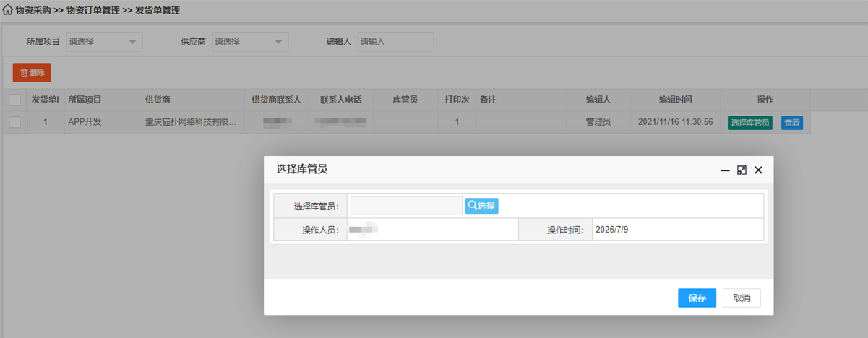Click the 供货商联系人 column header
This screenshot has width=868, height=338.
click(x=276, y=100)
